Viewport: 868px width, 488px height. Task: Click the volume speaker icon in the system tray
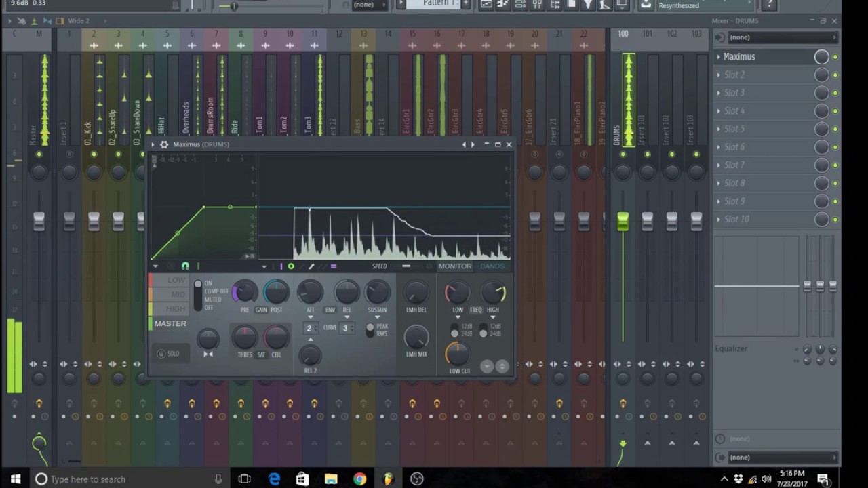pos(766,479)
